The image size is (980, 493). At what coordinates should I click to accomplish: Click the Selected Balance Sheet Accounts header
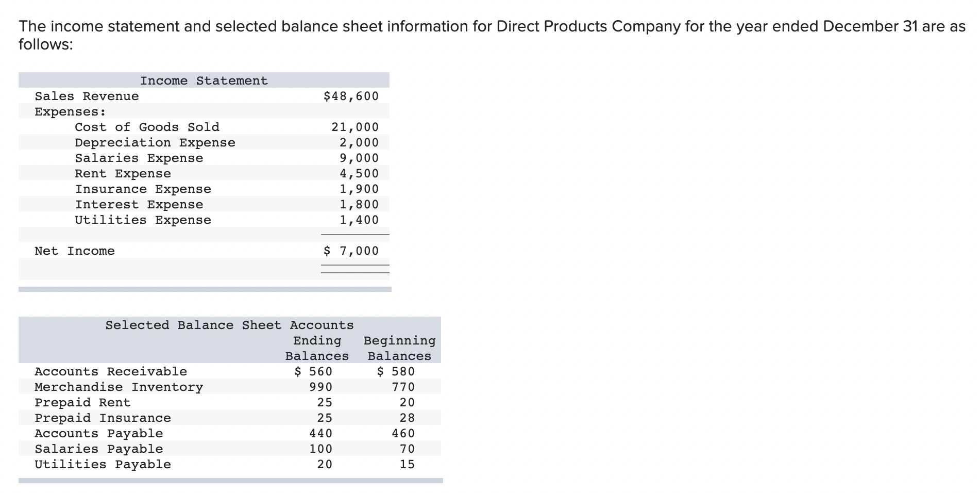(x=229, y=325)
